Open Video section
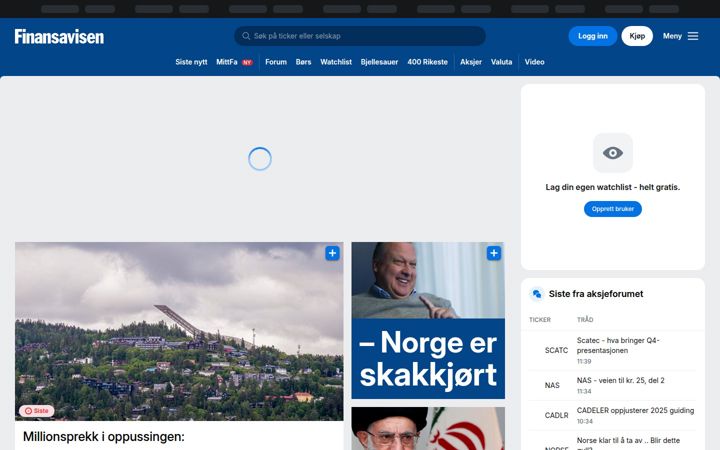 [534, 62]
